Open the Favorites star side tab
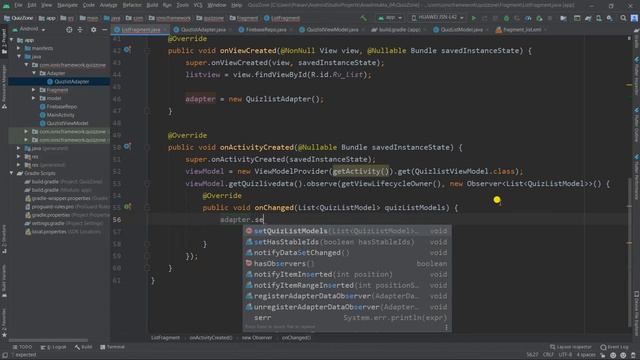Screen dimensions: 640x360 (x=4, y=322)
